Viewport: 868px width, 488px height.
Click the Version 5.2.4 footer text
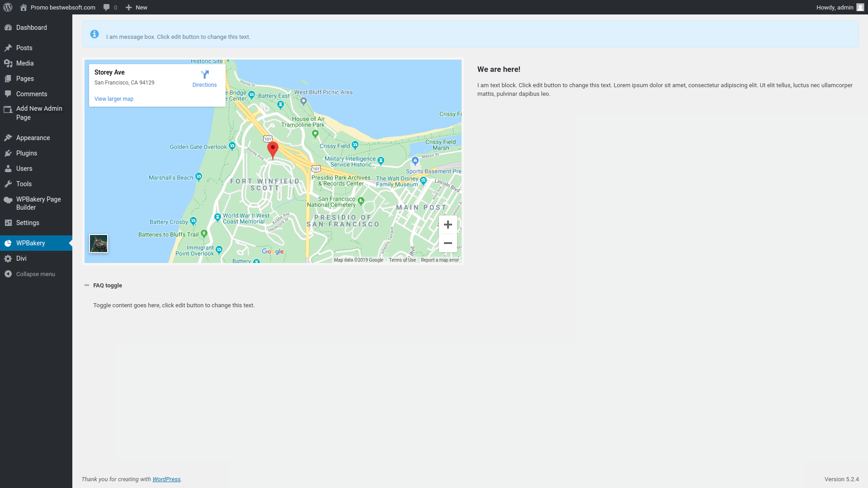pos(841,479)
